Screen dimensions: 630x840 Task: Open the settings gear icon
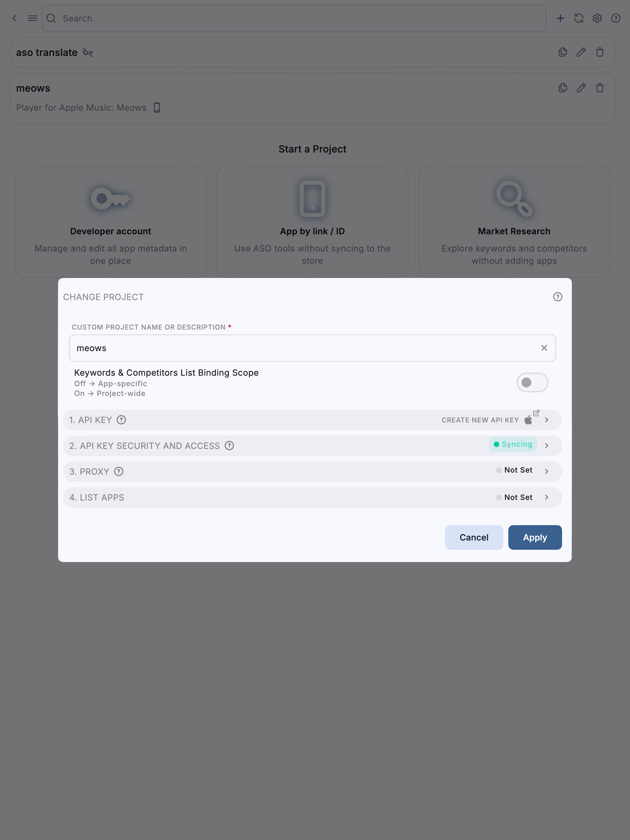(597, 18)
